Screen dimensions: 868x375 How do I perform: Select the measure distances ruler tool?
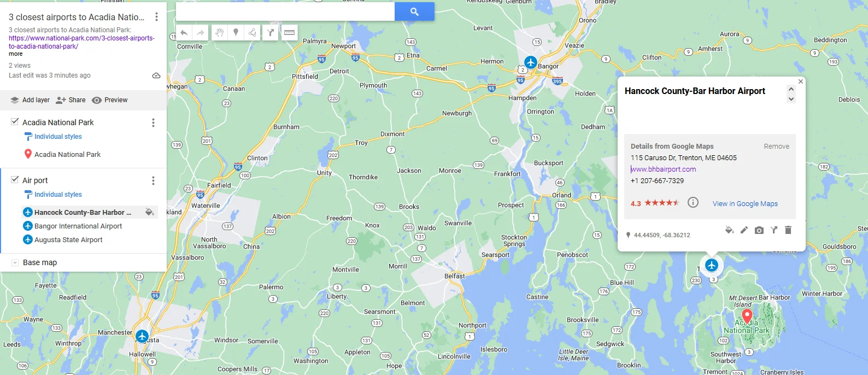pos(289,33)
